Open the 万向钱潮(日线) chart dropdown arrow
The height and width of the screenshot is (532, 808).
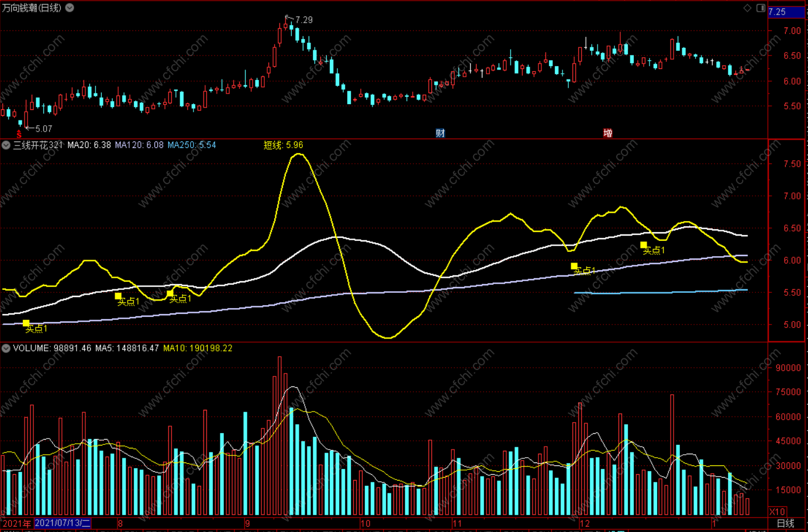pyautogui.click(x=70, y=8)
